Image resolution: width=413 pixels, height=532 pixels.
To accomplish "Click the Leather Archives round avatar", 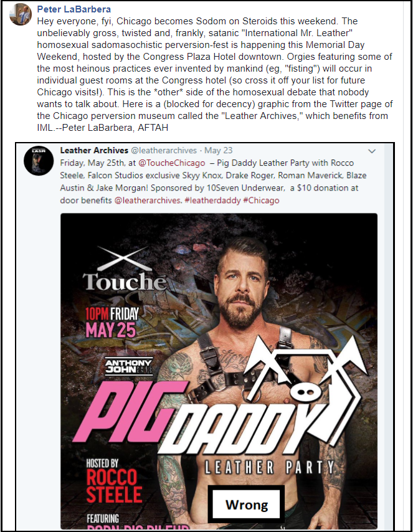I will point(39,161).
